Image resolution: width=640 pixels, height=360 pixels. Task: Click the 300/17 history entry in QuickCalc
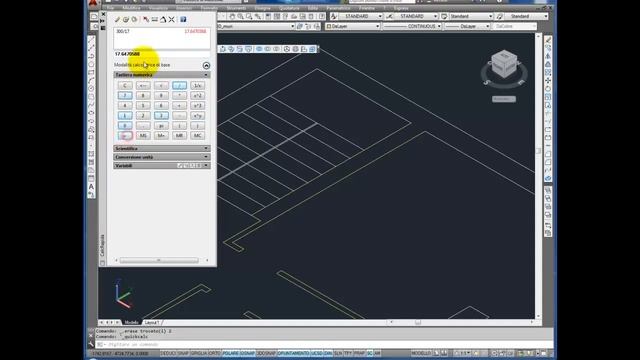(x=123, y=31)
